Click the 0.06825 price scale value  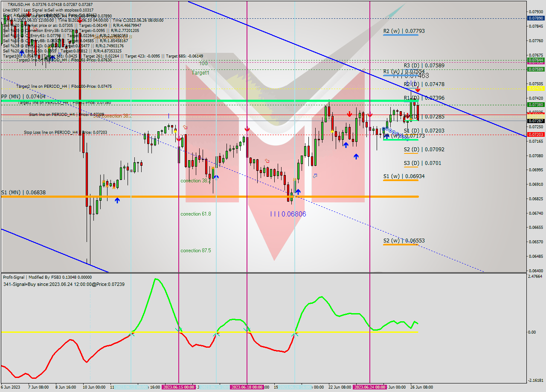click(536, 199)
